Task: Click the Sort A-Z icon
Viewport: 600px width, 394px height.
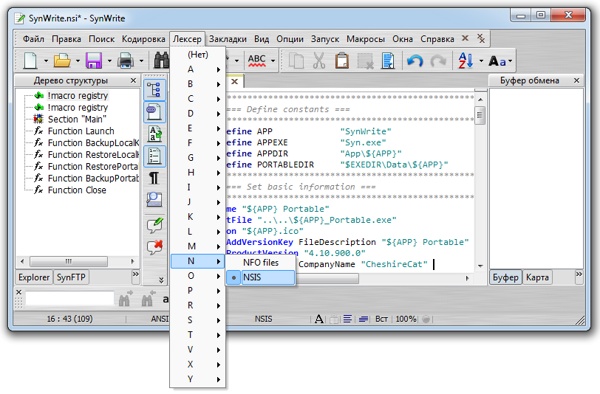Action: tap(465, 60)
